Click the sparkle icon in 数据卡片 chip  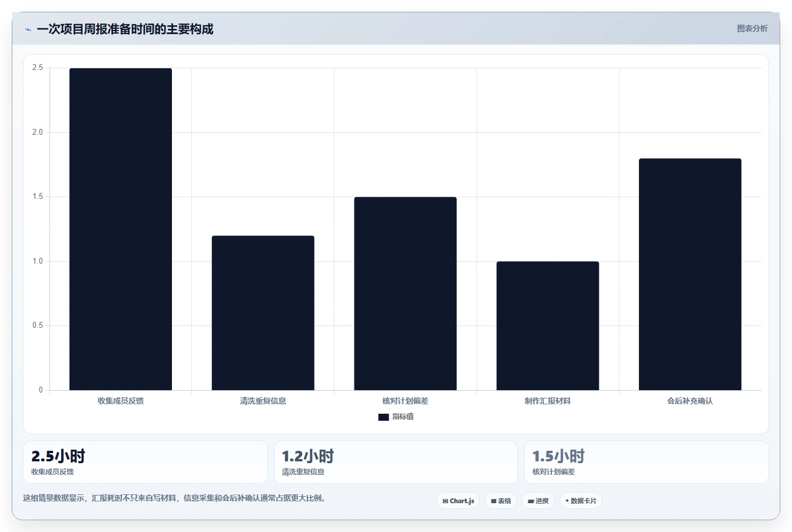click(567, 501)
